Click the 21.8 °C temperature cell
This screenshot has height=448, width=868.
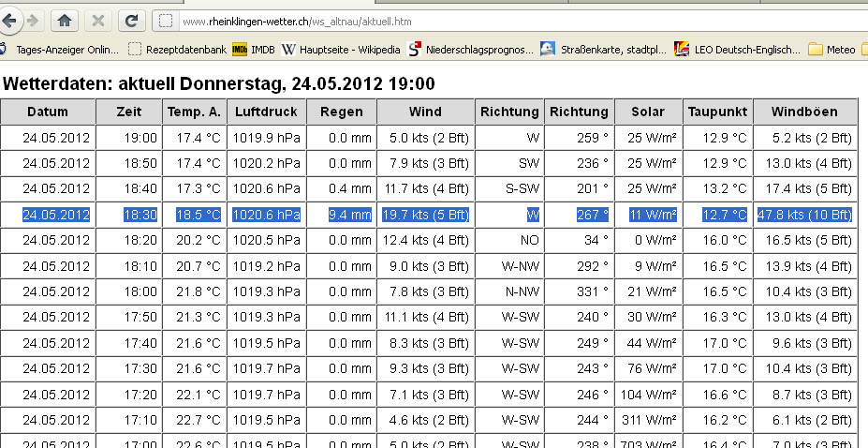(195, 291)
